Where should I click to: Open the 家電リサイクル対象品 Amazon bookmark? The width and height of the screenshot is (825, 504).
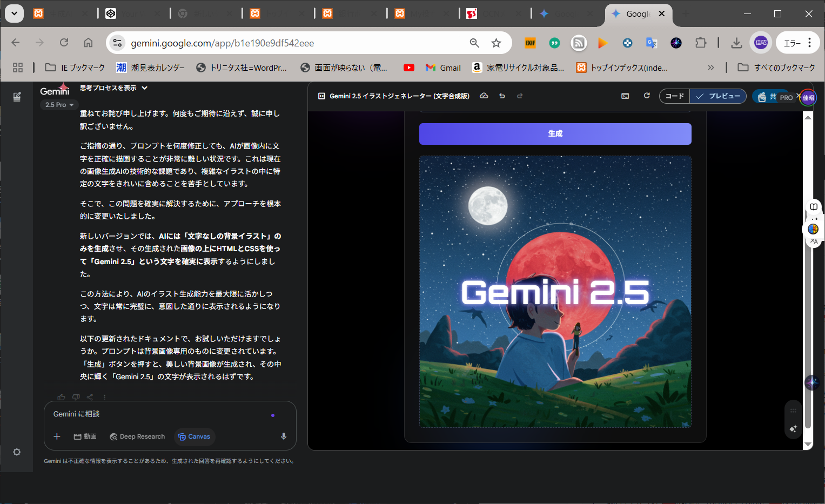tap(518, 68)
